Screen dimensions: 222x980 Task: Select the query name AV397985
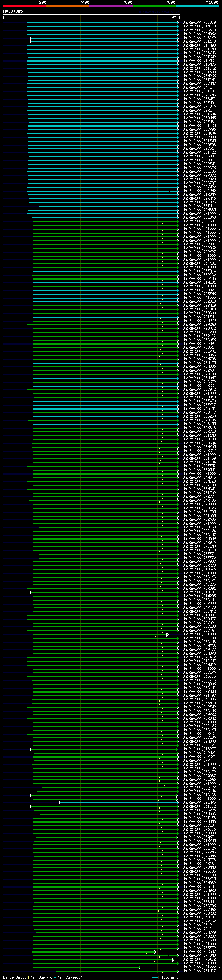pos(13,11)
